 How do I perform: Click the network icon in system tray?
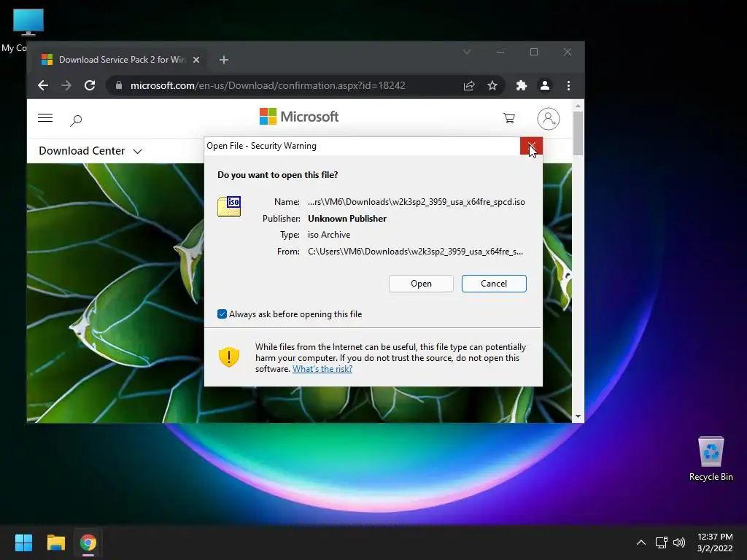pyautogui.click(x=661, y=542)
